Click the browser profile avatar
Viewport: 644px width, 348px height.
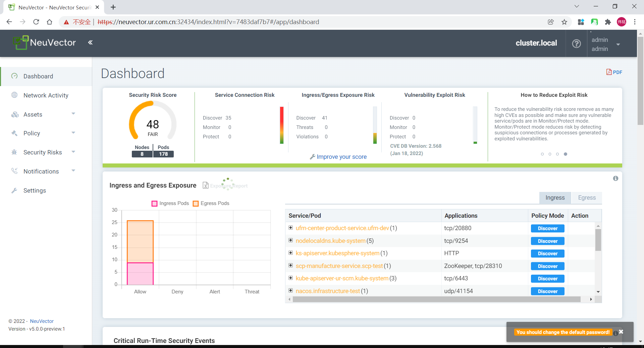coord(622,22)
